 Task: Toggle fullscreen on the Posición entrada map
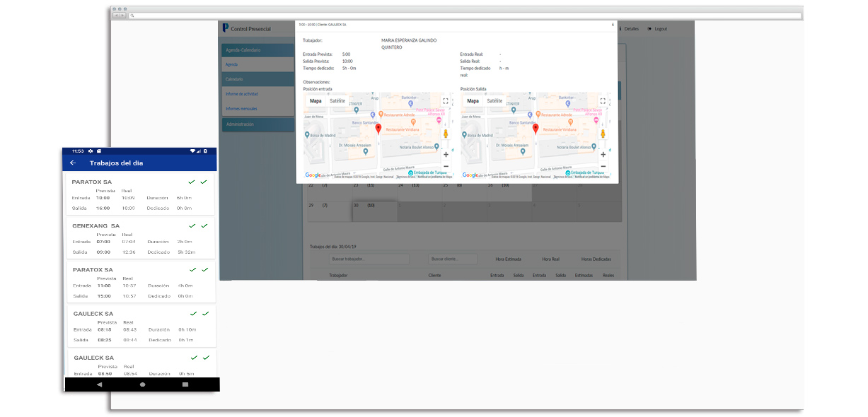tap(446, 101)
